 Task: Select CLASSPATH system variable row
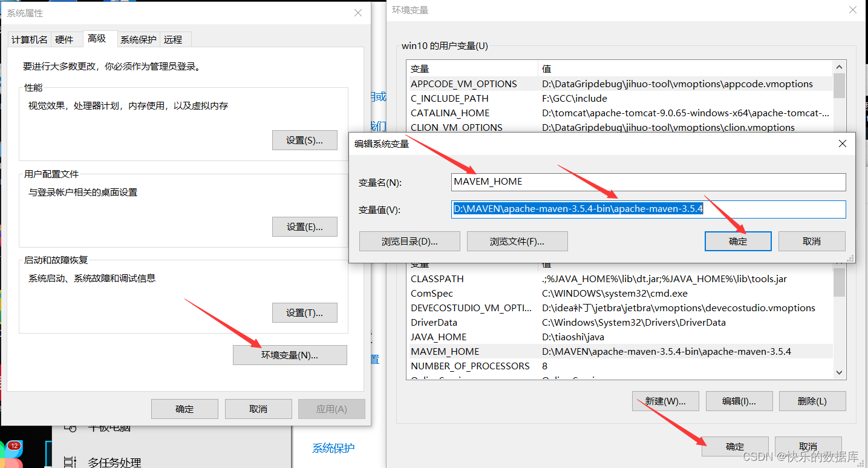click(x=620, y=278)
